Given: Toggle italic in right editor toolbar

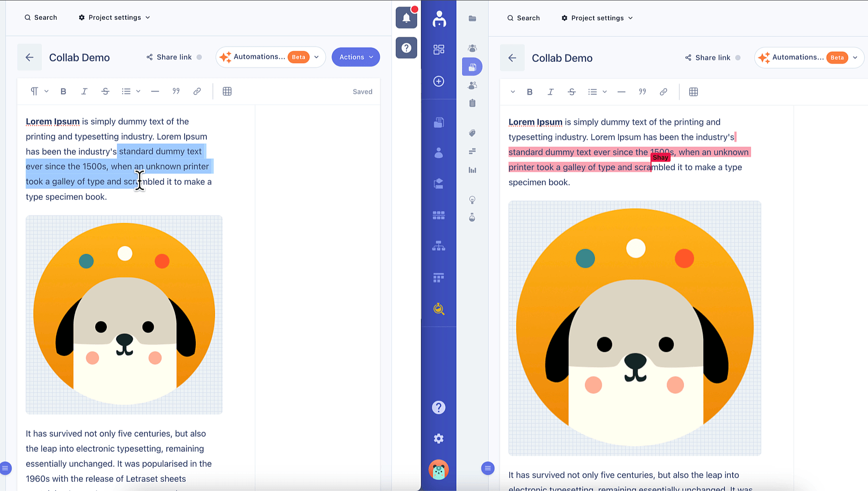Looking at the screenshot, I should [550, 92].
